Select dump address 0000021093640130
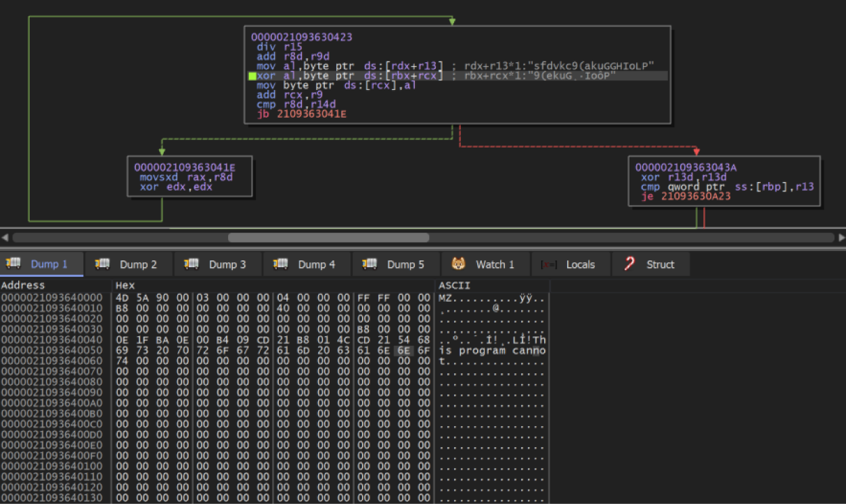The height and width of the screenshot is (504, 846). tap(52, 499)
